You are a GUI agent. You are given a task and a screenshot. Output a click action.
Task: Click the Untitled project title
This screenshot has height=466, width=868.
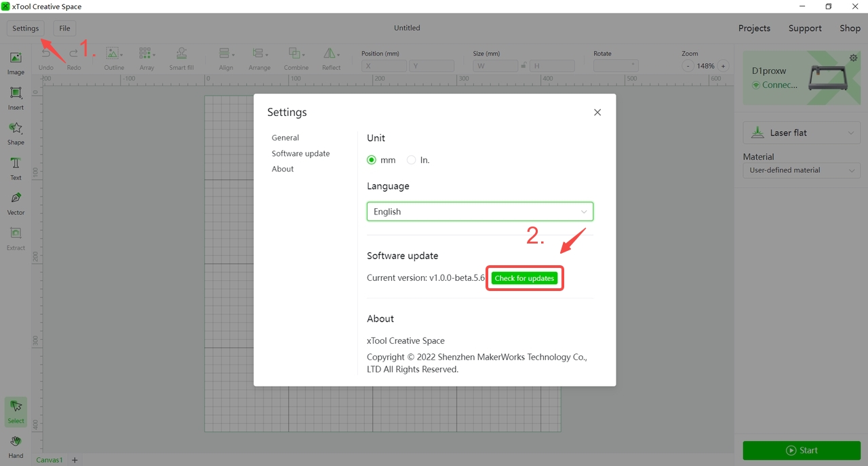coord(407,28)
